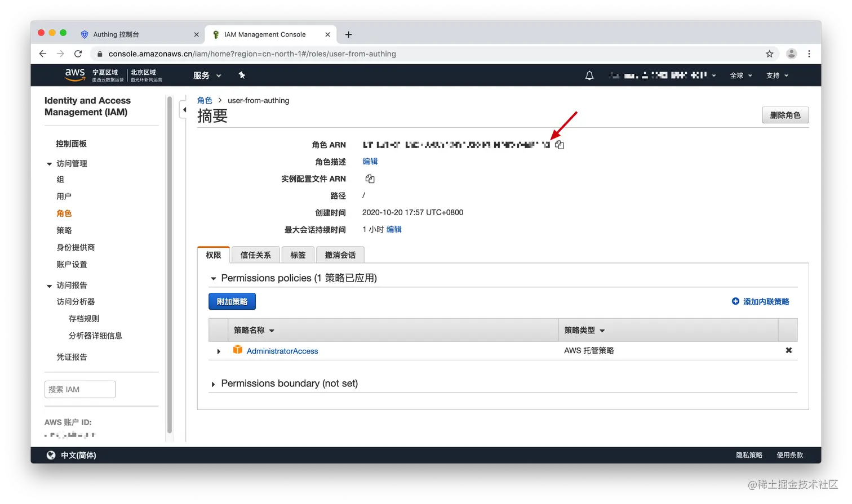The width and height of the screenshot is (852, 504).
Task: Open the 服务 services dropdown
Action: point(207,75)
